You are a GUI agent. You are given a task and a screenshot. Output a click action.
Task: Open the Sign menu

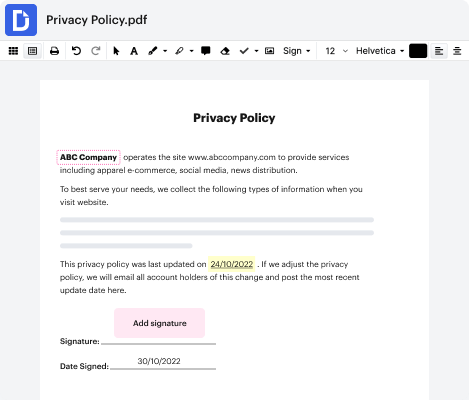[x=296, y=51]
